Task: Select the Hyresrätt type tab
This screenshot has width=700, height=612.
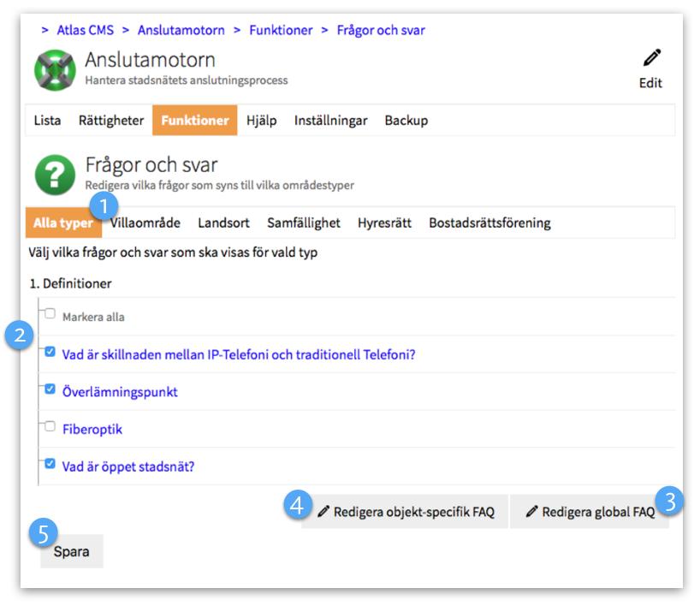Action: 384,223
